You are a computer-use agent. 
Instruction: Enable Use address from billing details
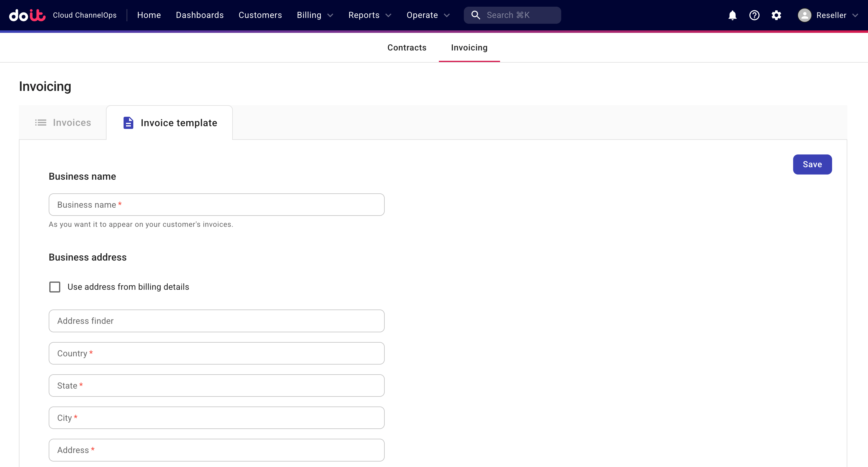pyautogui.click(x=54, y=287)
